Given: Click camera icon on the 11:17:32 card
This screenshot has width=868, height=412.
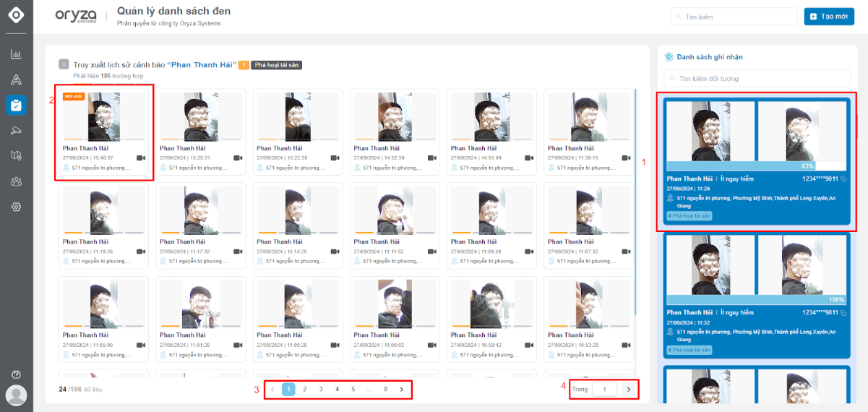Looking at the screenshot, I should click(x=238, y=252).
